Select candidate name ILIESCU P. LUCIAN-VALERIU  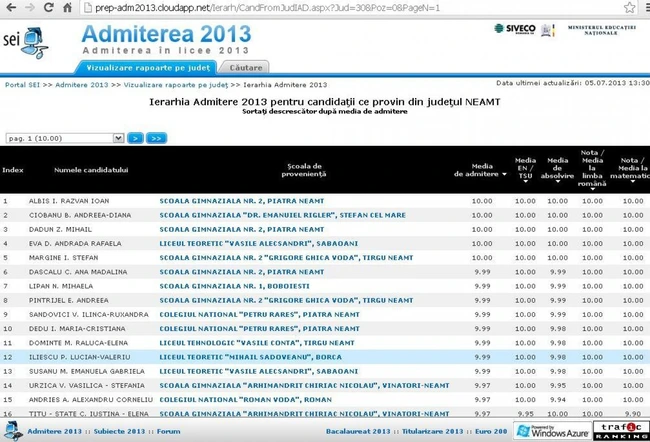80,357
